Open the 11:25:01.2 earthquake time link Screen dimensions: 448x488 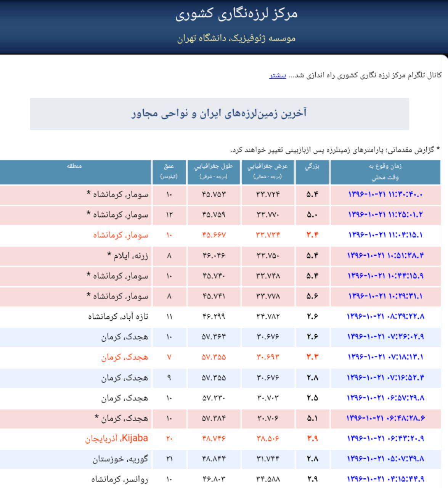pos(385,215)
